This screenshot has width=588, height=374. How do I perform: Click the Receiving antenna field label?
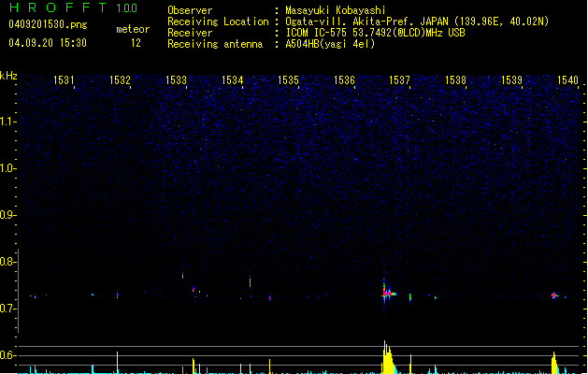tap(215, 44)
